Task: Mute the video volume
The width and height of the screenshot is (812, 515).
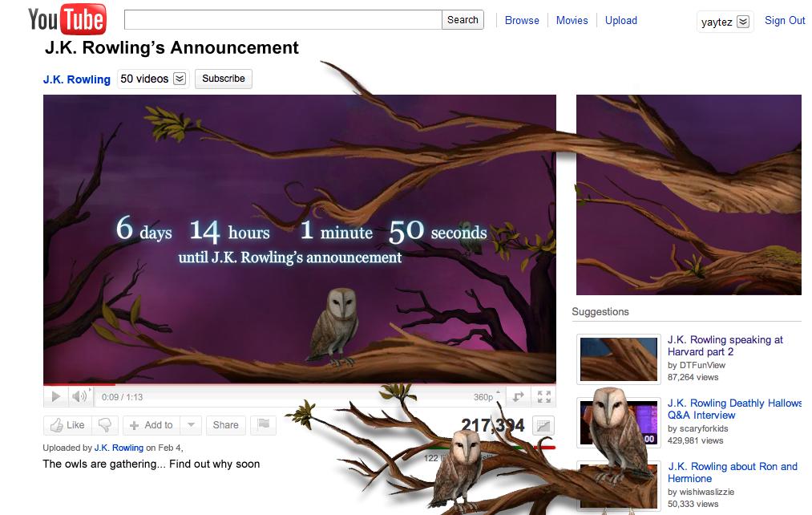Action: click(79, 397)
